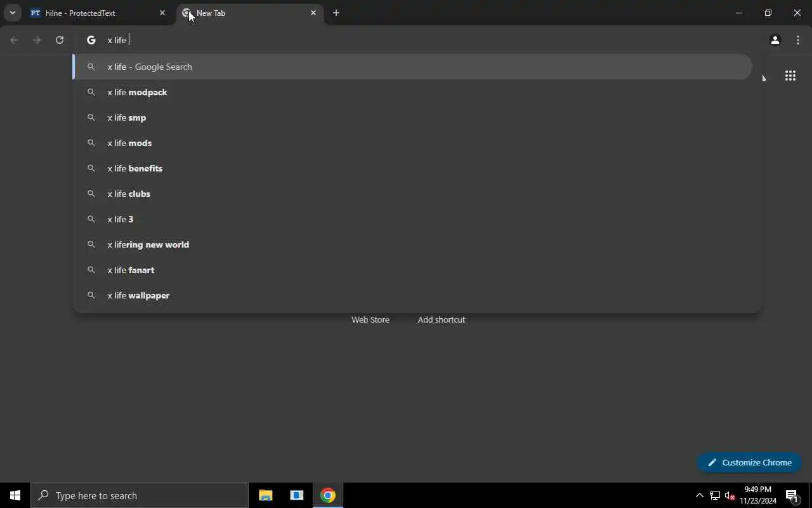
Task: Open the Chrome three-dot menu
Action: coord(798,40)
